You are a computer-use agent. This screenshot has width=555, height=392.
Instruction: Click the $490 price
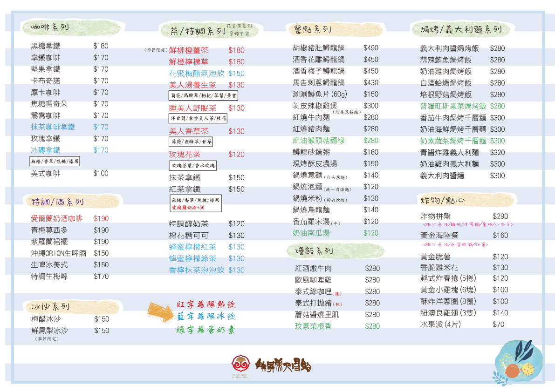[371, 47]
